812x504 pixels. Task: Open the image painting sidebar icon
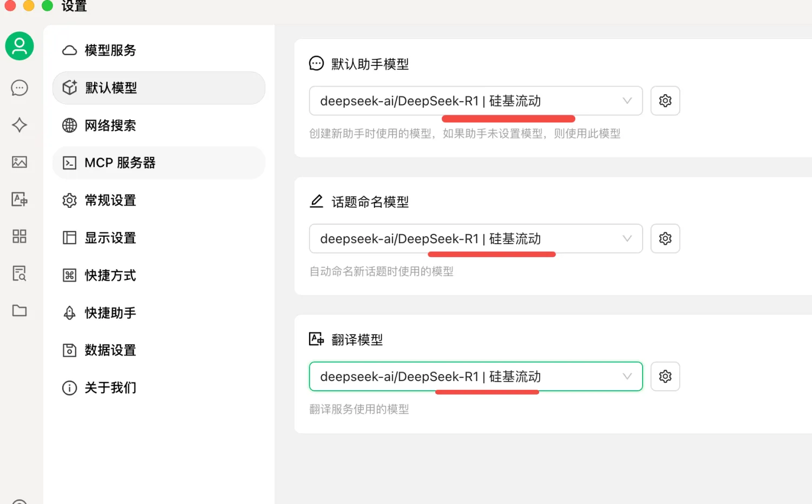19,162
